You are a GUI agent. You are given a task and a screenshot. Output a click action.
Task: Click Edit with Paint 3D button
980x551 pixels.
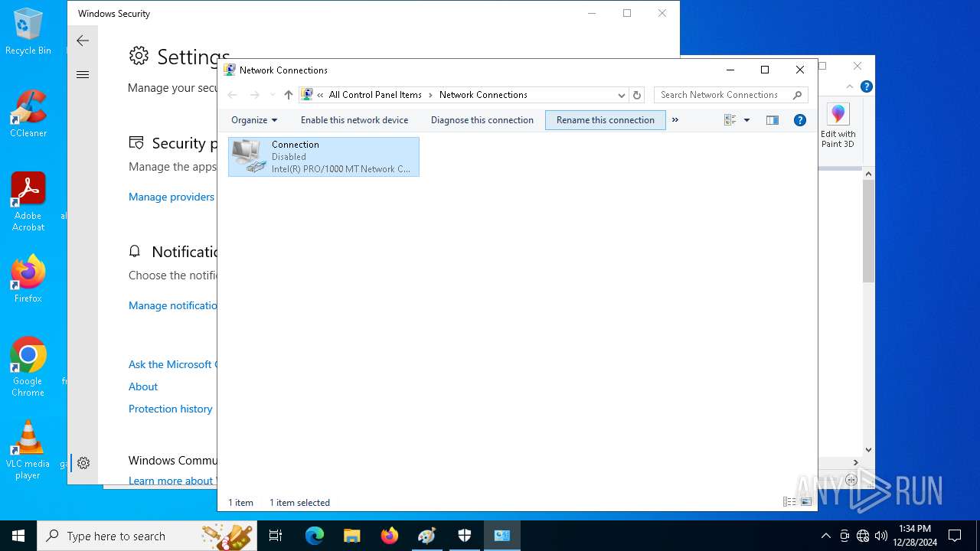click(x=838, y=126)
